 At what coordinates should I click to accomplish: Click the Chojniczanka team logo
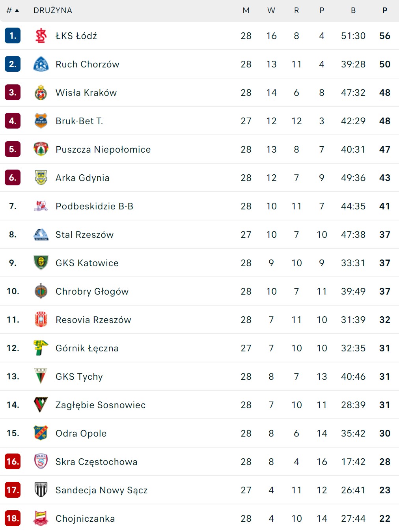(41, 519)
